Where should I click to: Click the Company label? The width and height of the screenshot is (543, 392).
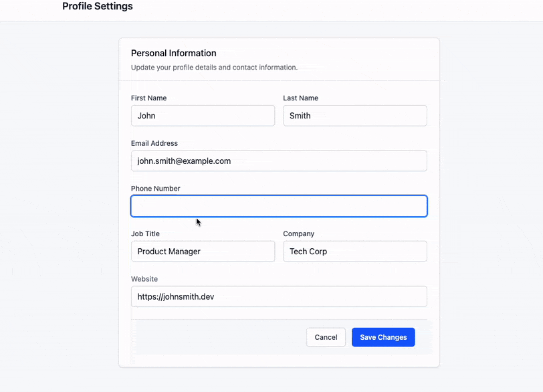click(x=299, y=233)
